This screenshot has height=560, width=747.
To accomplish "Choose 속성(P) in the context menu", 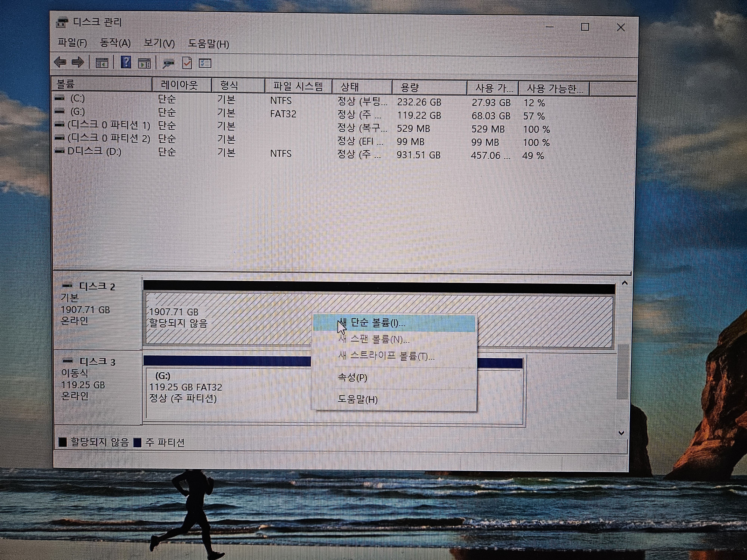I will pos(353,377).
